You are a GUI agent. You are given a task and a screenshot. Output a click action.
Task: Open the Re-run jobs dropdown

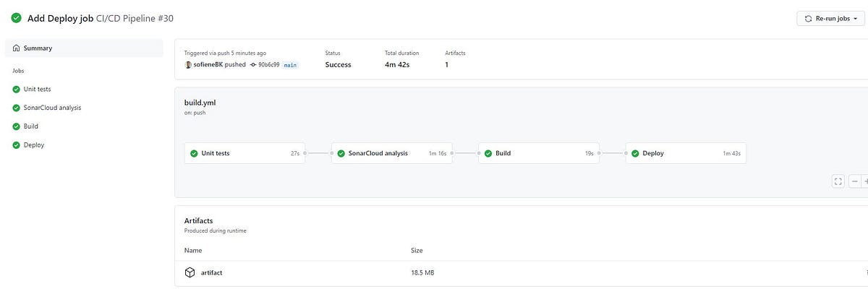(831, 18)
